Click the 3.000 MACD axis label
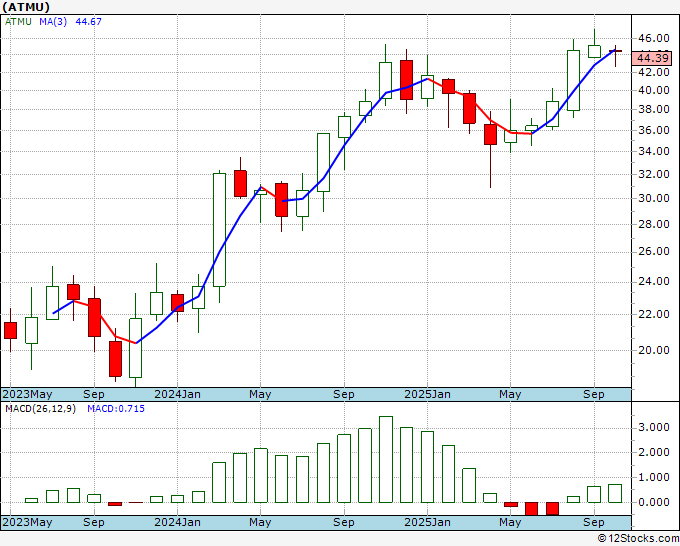The width and height of the screenshot is (680, 546). (x=654, y=428)
